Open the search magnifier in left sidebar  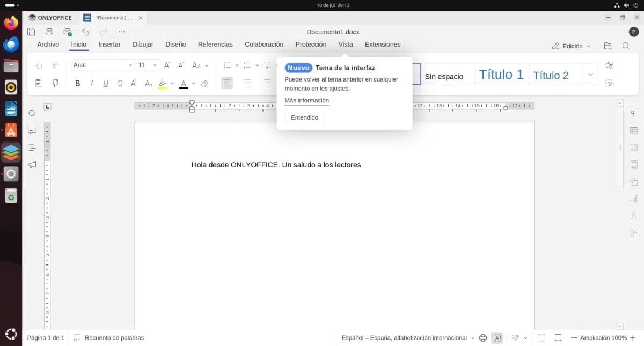[x=32, y=113]
